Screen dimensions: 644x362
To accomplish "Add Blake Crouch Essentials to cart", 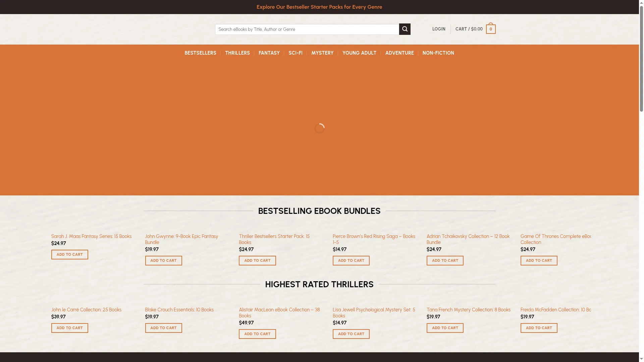I will 164,328.
